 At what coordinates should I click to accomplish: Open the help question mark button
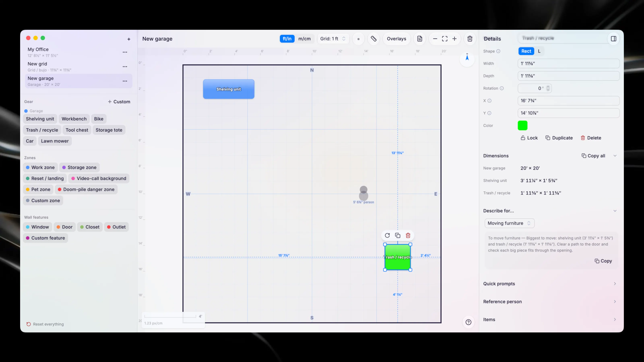click(468, 322)
